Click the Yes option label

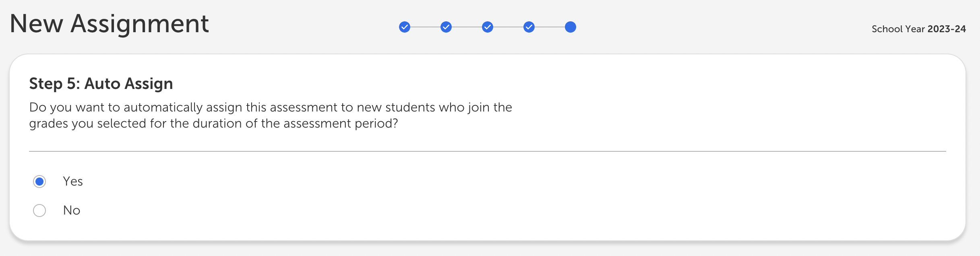pos(73,182)
